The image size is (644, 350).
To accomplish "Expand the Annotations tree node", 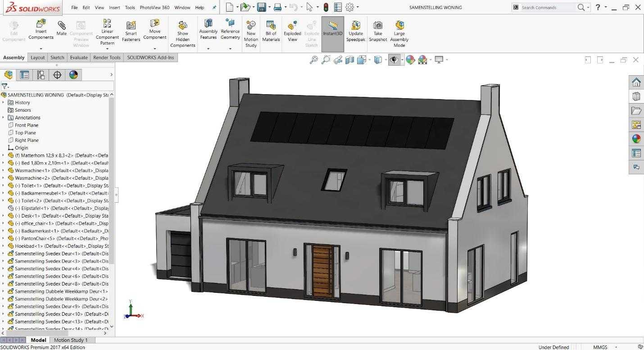I will [3, 118].
